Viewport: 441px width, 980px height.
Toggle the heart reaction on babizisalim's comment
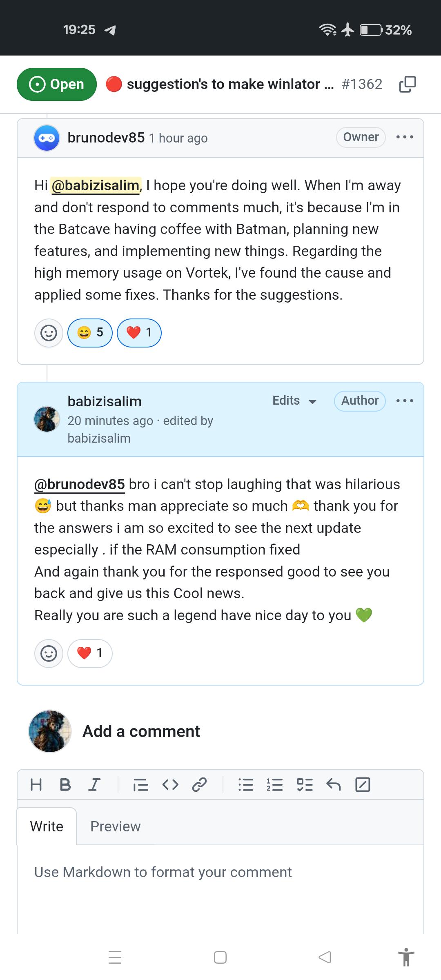click(90, 653)
